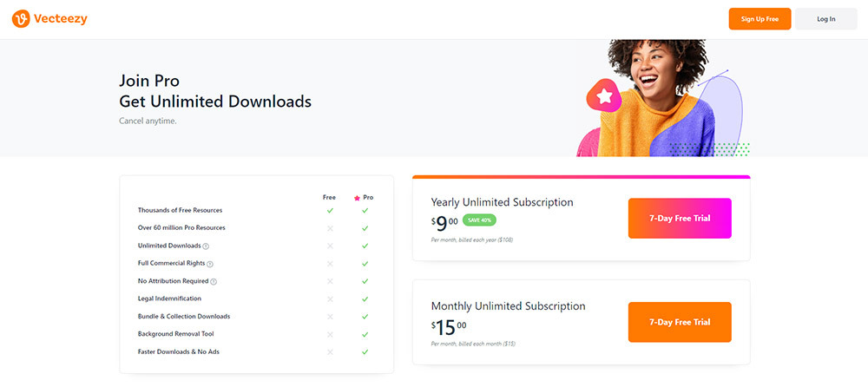Click the Free checkmark for Thousands of Free Resources
868x387 pixels.
tap(330, 210)
